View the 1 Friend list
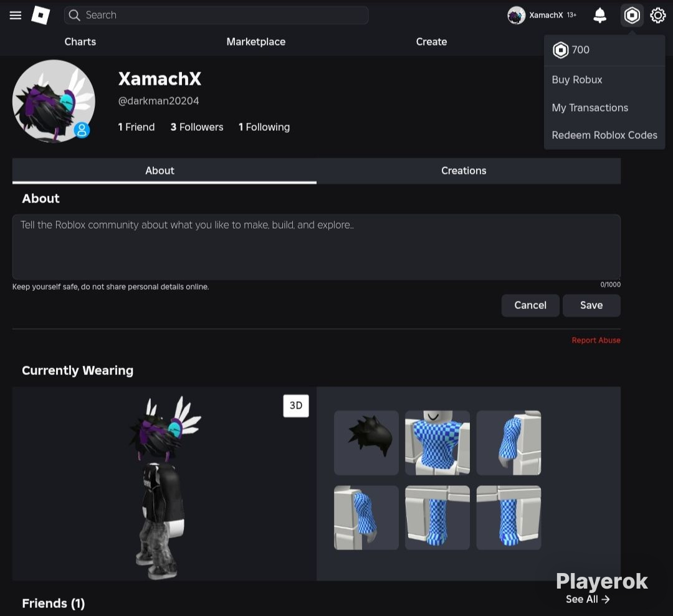This screenshot has height=616, width=673. tap(136, 127)
